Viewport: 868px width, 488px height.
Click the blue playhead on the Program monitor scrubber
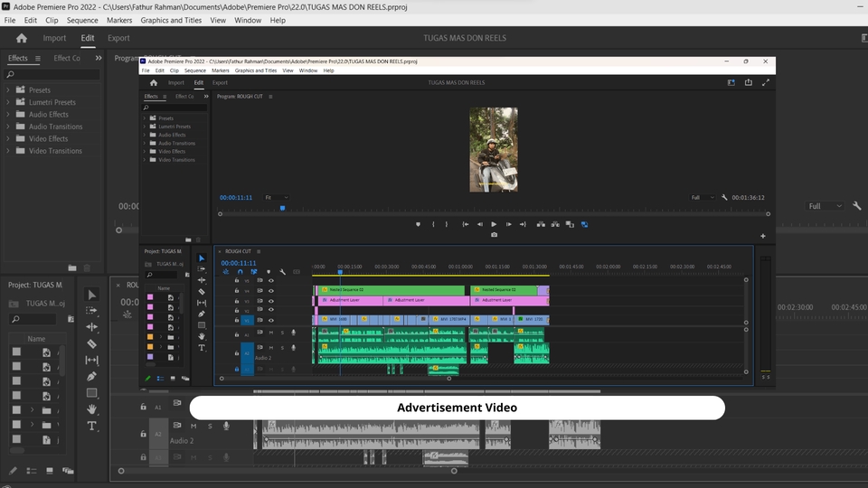pos(282,208)
